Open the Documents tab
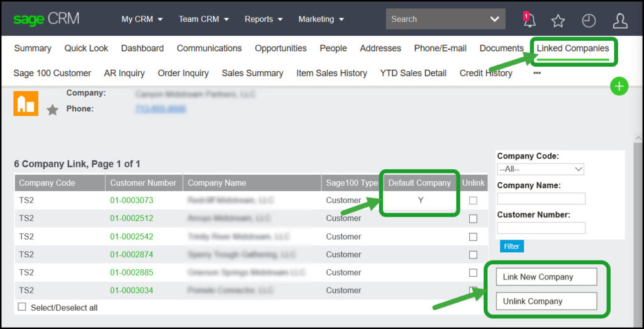This screenshot has width=644, height=329. pyautogui.click(x=501, y=48)
